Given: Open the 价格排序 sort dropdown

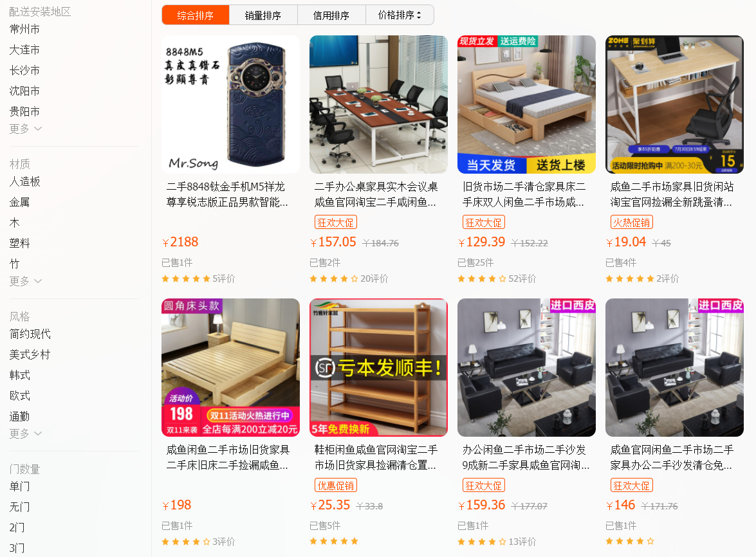Looking at the screenshot, I should pos(400,15).
